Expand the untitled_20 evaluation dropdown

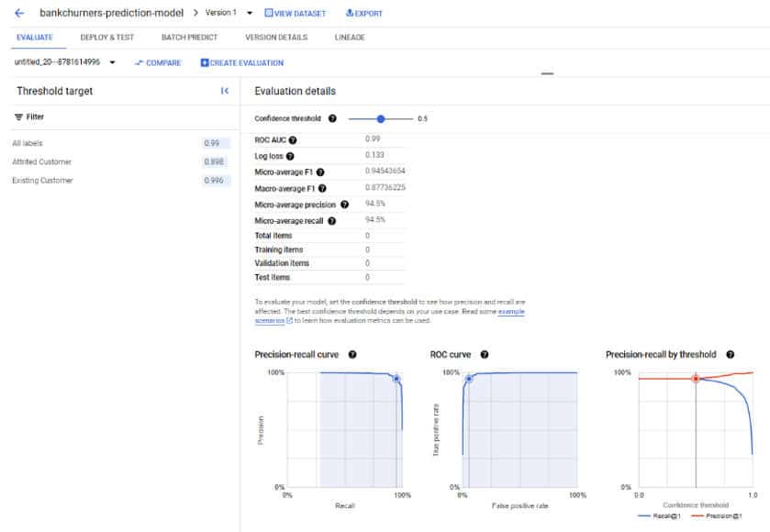(x=112, y=62)
